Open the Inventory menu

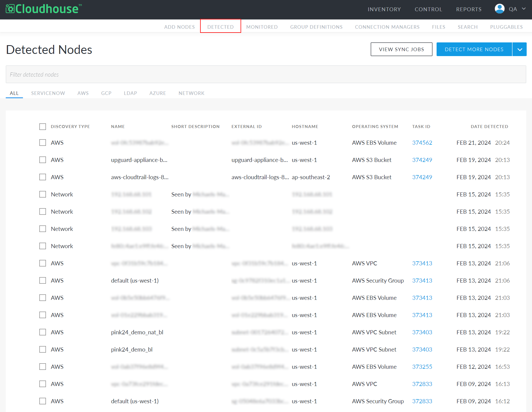pyautogui.click(x=384, y=9)
